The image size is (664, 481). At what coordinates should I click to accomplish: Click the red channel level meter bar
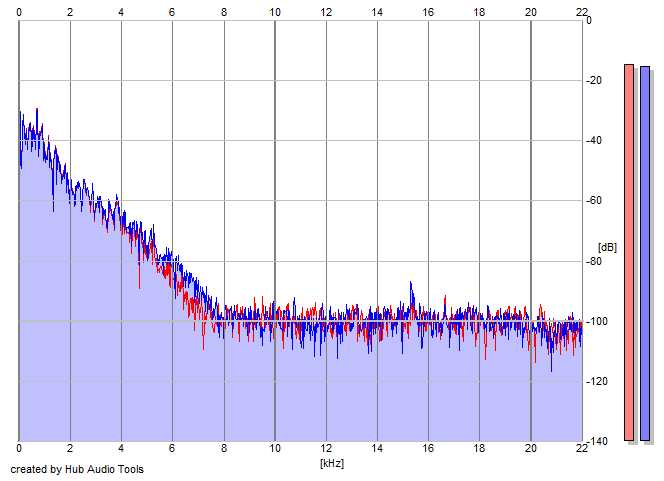(629, 252)
